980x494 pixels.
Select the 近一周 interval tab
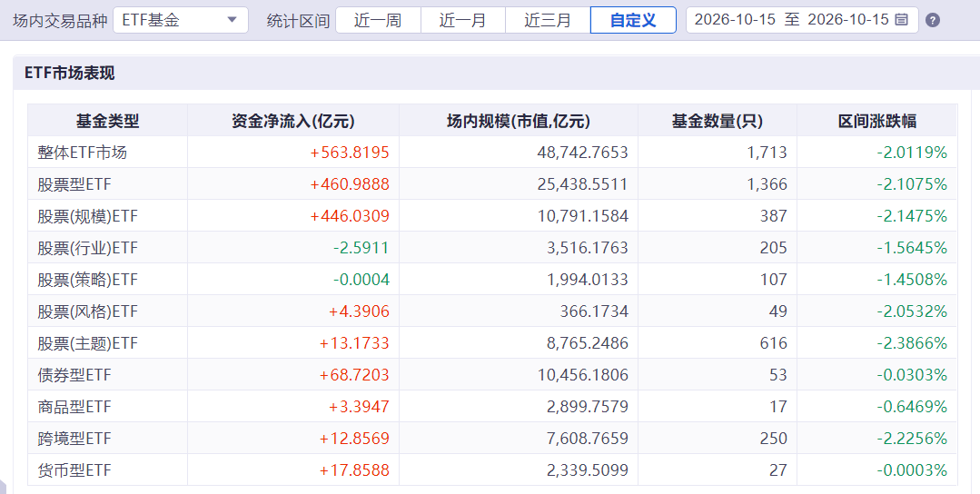point(378,20)
